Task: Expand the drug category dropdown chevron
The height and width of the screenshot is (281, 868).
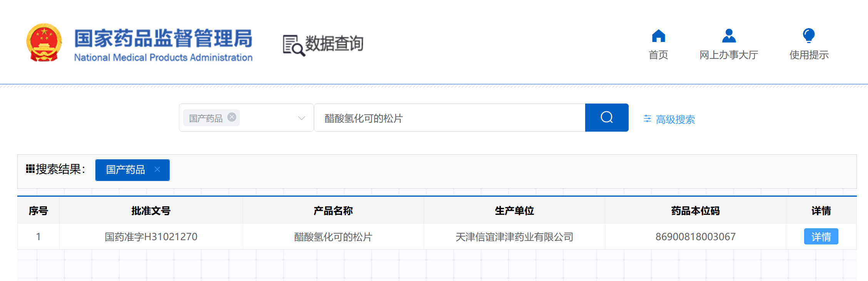Action: point(302,118)
